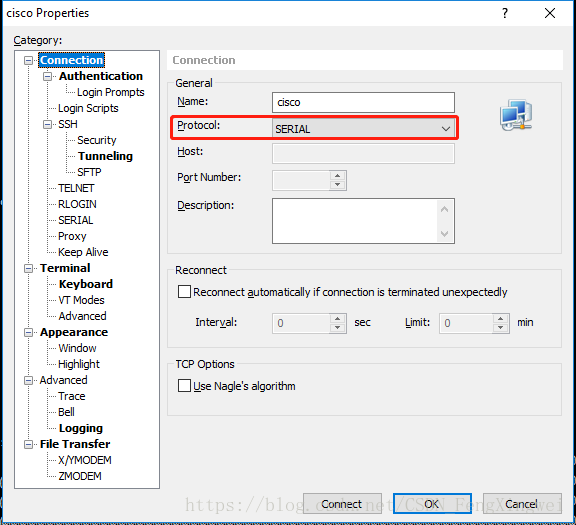Screen dimensions: 576x525
Task: Open X/YMODEM settings
Action: pyautogui.click(x=85, y=460)
